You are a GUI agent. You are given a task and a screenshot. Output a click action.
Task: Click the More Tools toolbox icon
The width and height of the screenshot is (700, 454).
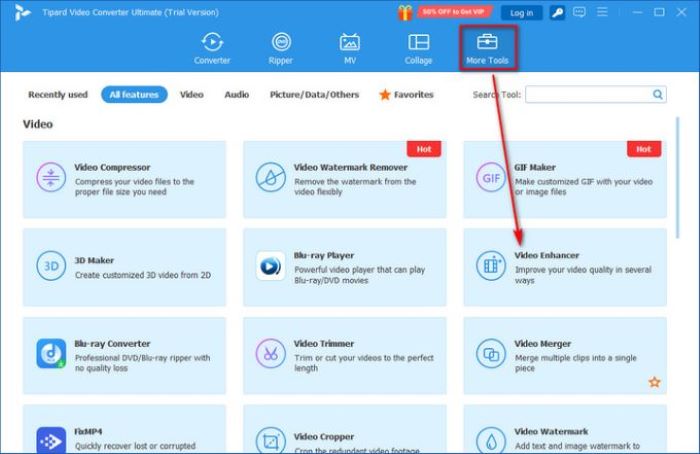487,43
